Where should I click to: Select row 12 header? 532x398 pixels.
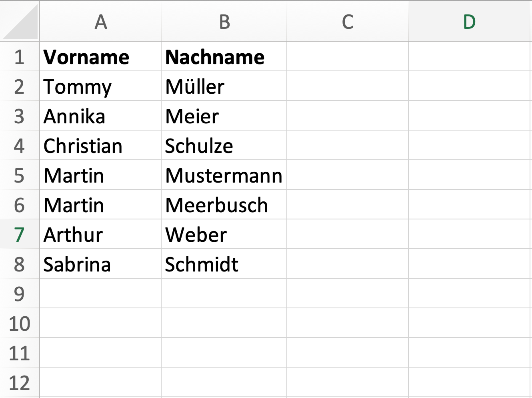click(x=19, y=383)
